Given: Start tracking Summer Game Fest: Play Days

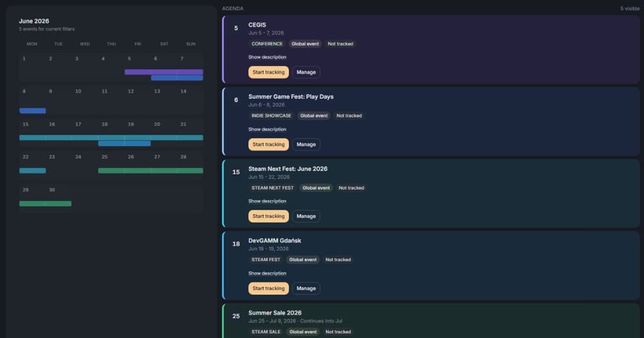Looking at the screenshot, I should (268, 144).
